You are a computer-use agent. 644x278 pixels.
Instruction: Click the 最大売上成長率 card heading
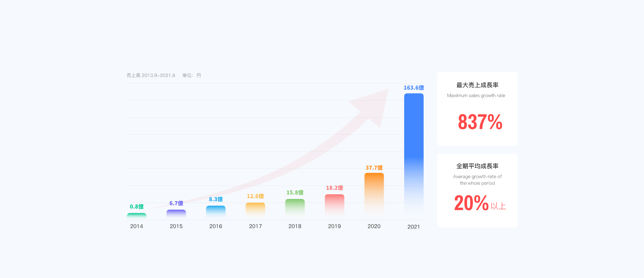pos(477,85)
